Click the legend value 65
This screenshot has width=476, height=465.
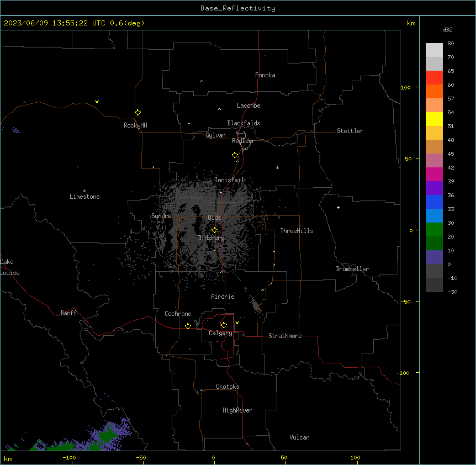click(451, 71)
